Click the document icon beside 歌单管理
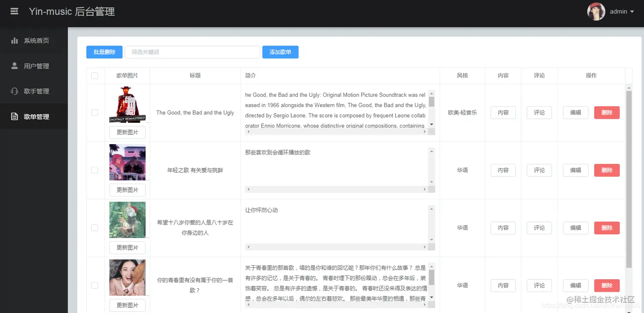644x313 pixels. point(14,116)
